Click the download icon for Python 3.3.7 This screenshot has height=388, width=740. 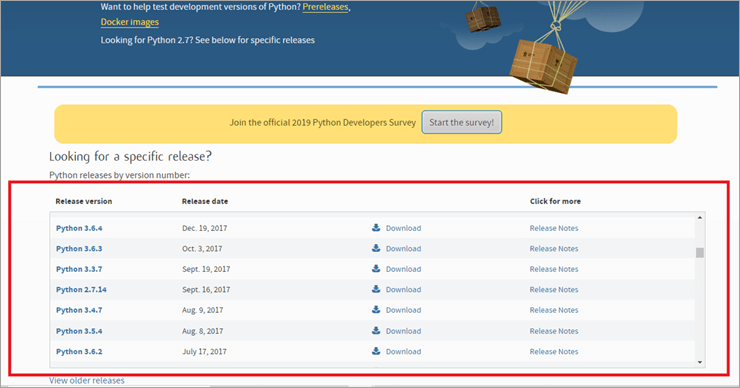(376, 269)
